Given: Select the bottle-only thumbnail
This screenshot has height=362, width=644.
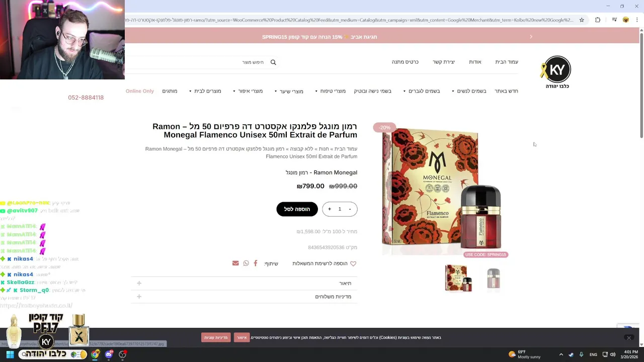Looking at the screenshot, I should coord(493,278).
